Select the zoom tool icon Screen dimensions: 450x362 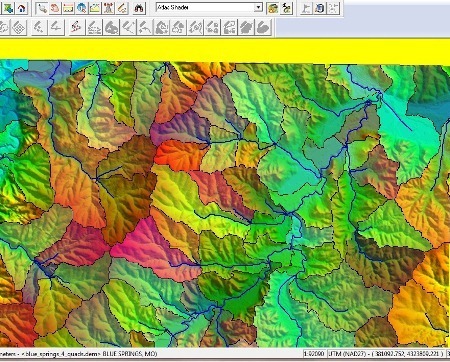pos(42,8)
